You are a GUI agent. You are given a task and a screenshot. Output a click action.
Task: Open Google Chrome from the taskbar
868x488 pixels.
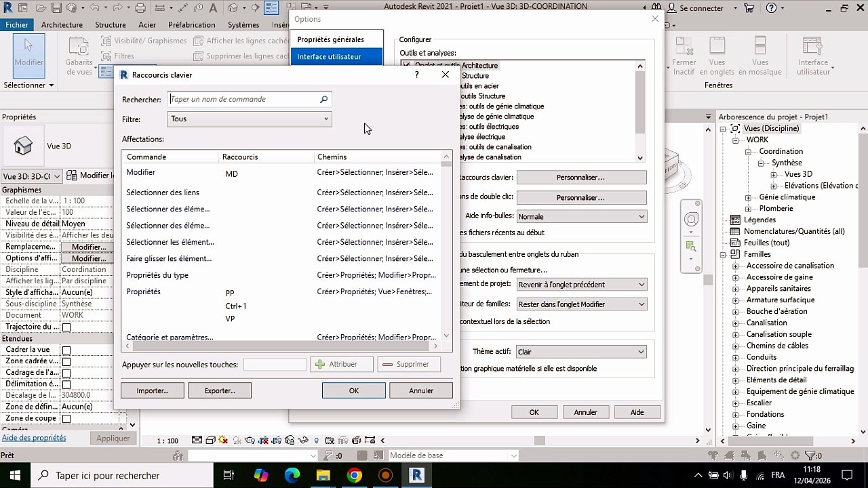(x=355, y=475)
